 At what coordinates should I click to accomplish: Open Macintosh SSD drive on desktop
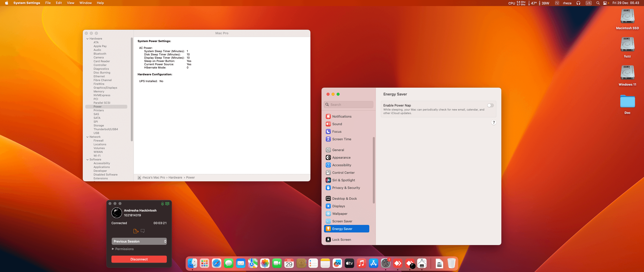click(627, 17)
